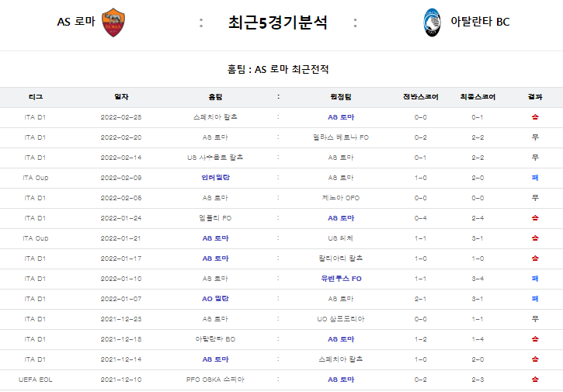Click '제노아 CFC' away team
Image resolution: width=563 pixels, height=392 pixels.
coord(341,198)
